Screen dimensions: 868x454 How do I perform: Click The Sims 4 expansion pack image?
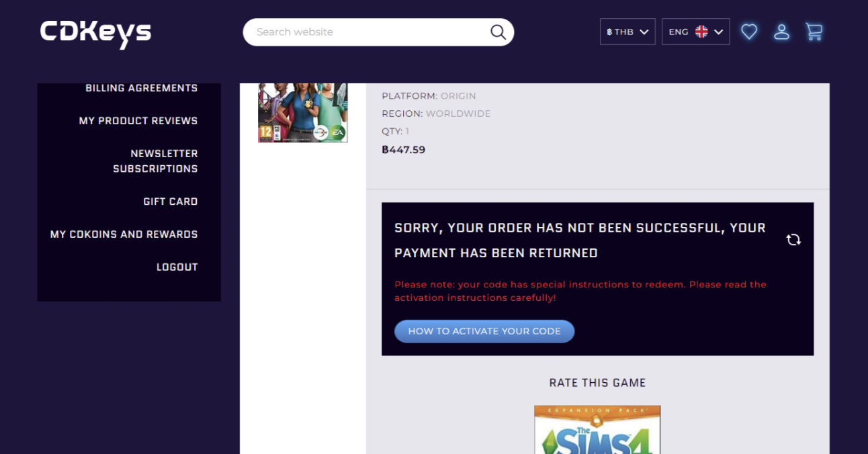(597, 430)
